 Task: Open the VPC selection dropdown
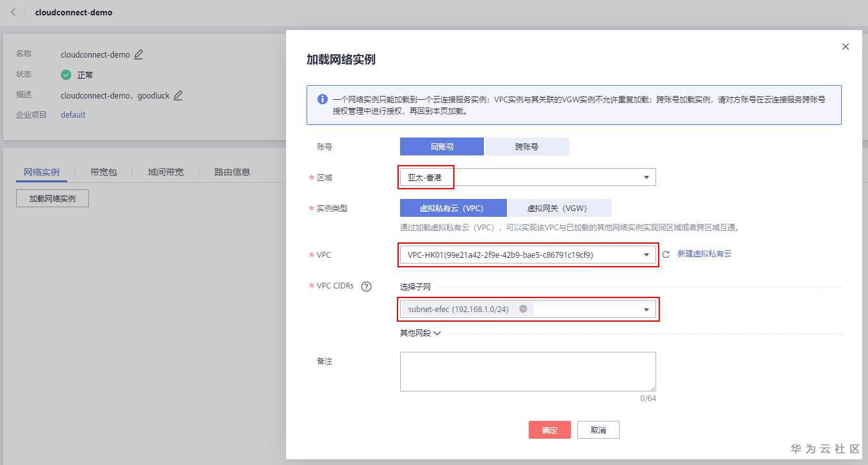[527, 255]
